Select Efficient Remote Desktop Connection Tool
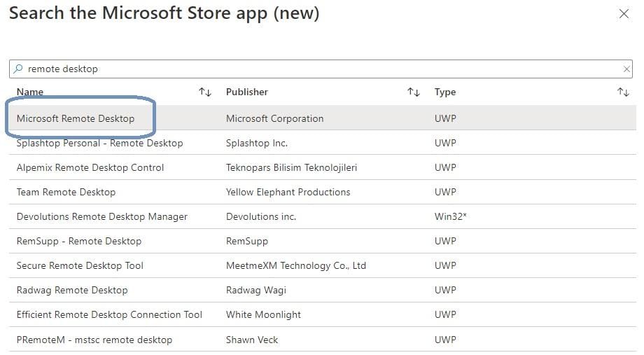Screen dimensions: 644x355 [x=109, y=314]
